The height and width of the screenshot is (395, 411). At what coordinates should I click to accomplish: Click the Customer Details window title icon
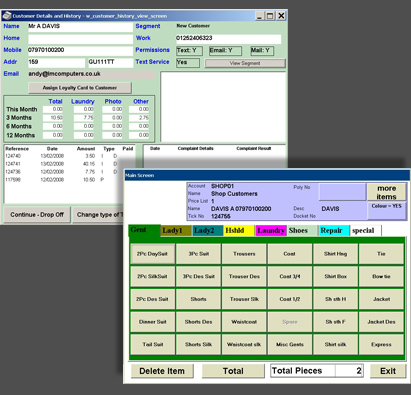7,16
